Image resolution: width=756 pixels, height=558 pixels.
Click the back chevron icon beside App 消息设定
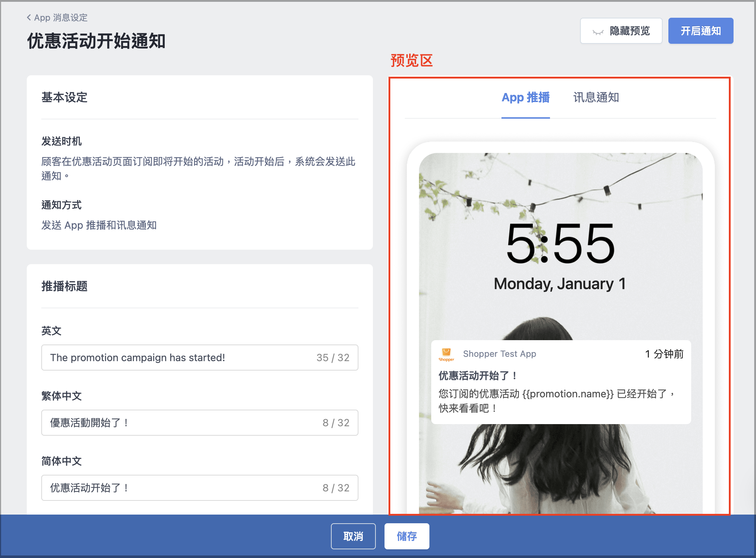click(29, 17)
